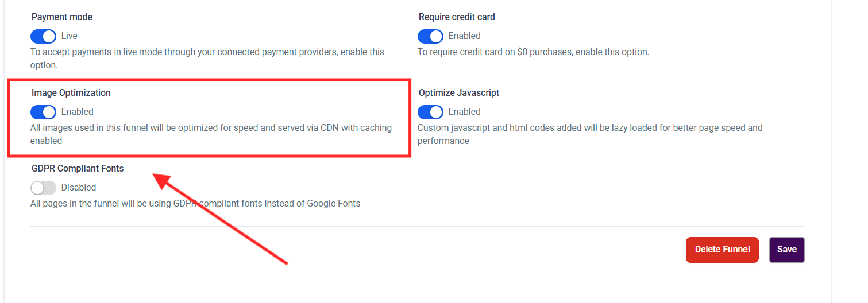Enable the GDPR Compliant Fonts switch
The height and width of the screenshot is (303, 868).
pos(43,188)
